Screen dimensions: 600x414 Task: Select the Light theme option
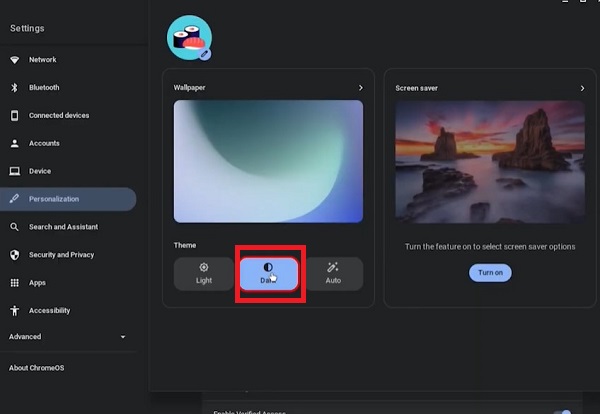pos(204,274)
